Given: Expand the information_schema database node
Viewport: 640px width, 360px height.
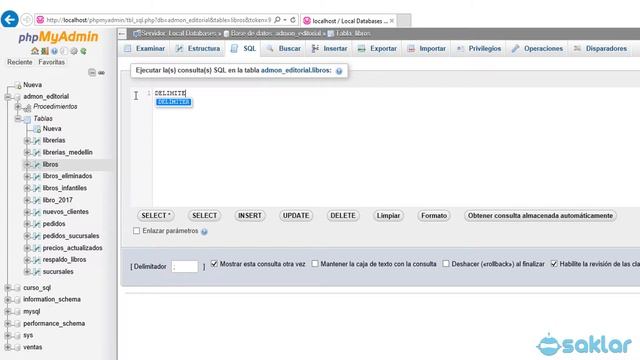Looking at the screenshot, I should 8,300.
